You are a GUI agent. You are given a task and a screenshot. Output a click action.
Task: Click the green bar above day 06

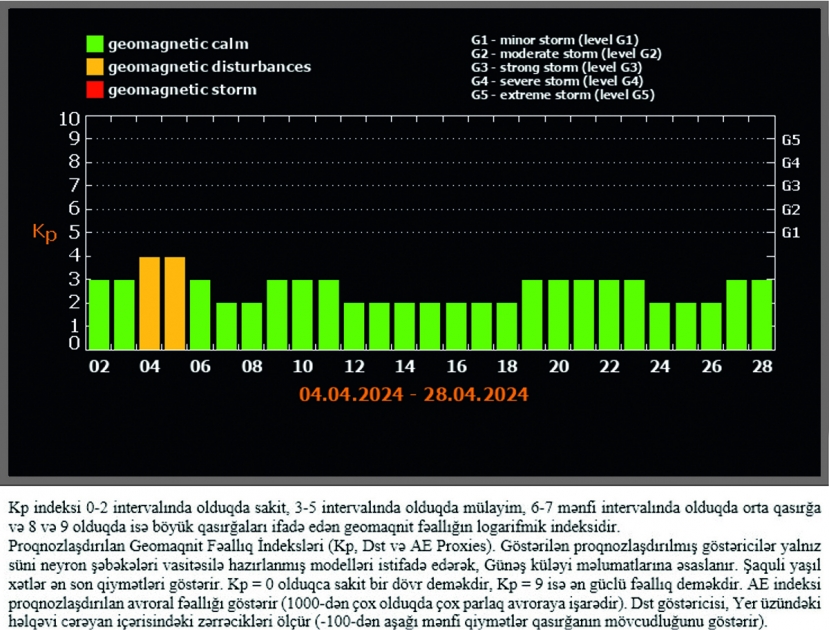[200, 314]
